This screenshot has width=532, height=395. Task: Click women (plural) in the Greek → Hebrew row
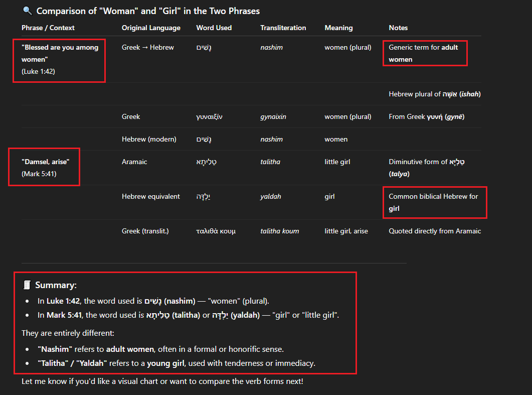348,48
